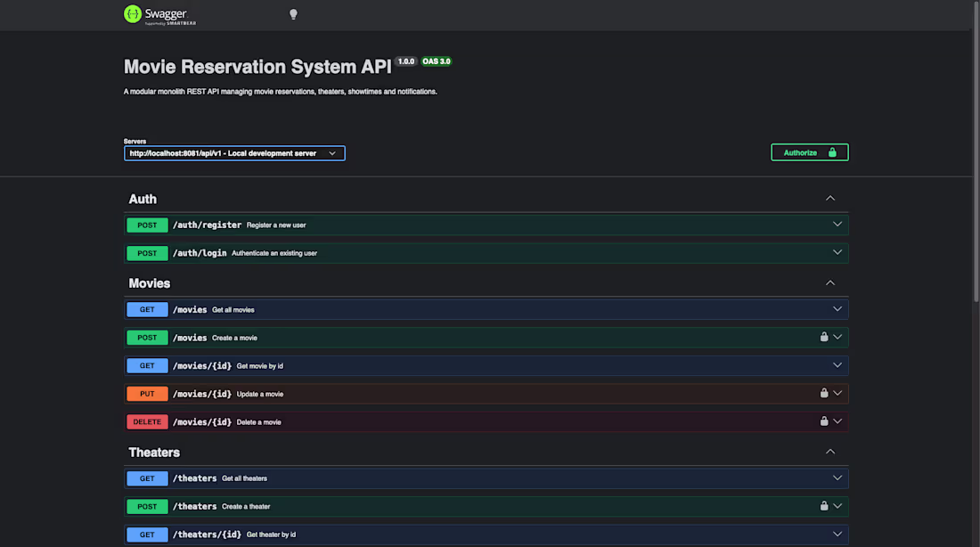Expand the POST /movies Create a movie chevron

837,337
